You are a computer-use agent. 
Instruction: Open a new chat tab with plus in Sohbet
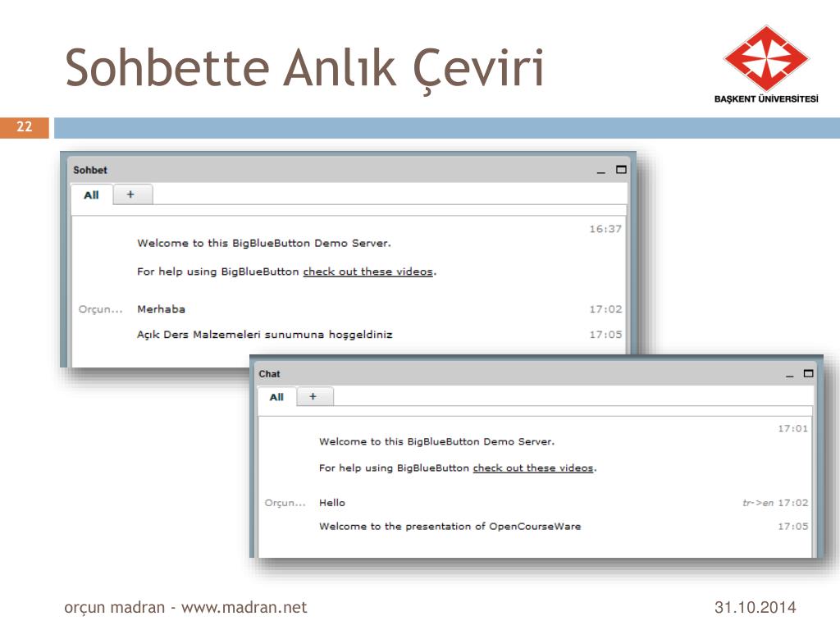(131, 194)
